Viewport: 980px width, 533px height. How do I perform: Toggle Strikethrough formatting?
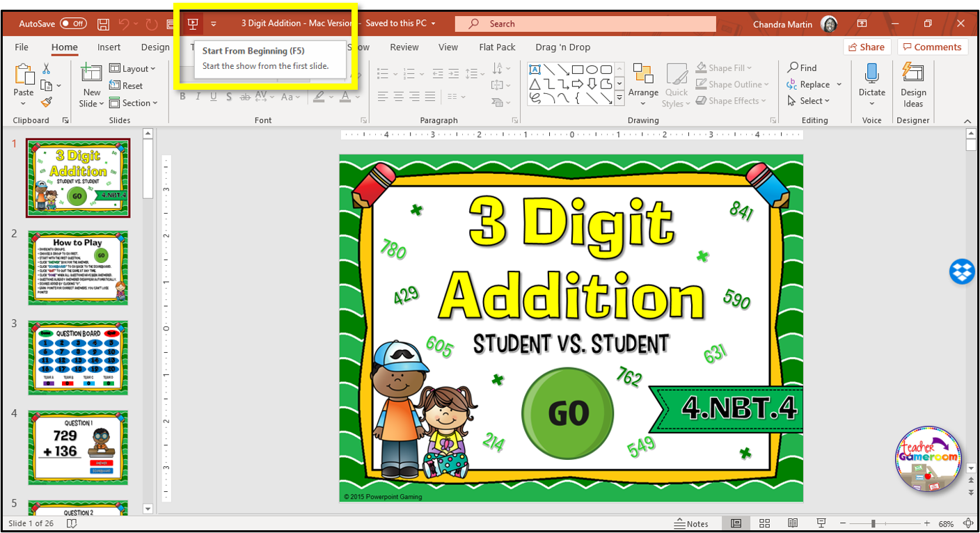[x=245, y=97]
